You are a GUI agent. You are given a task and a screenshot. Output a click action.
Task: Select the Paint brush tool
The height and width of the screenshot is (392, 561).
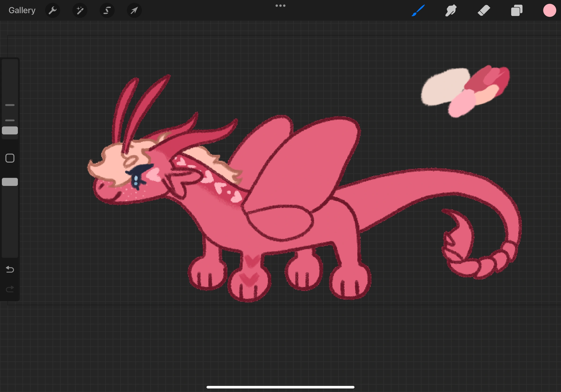[418, 10]
